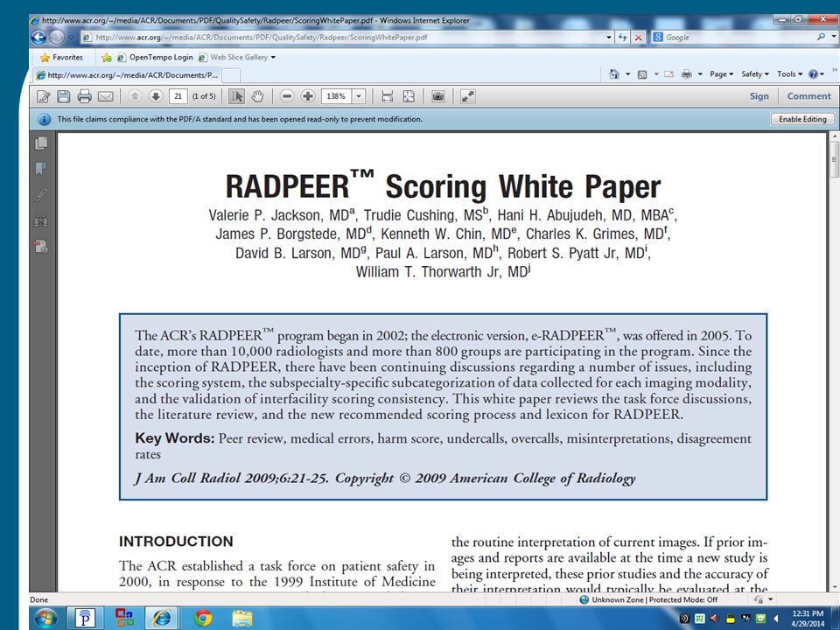This screenshot has width=840, height=630.
Task: Open the recent pages dropdown arrow
Action: pyautogui.click(x=71, y=38)
